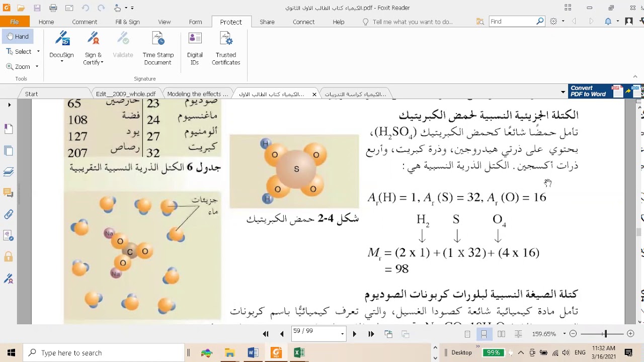
Task: Click the Undo arrow icon in the quick access toolbar
Action: tap(85, 8)
